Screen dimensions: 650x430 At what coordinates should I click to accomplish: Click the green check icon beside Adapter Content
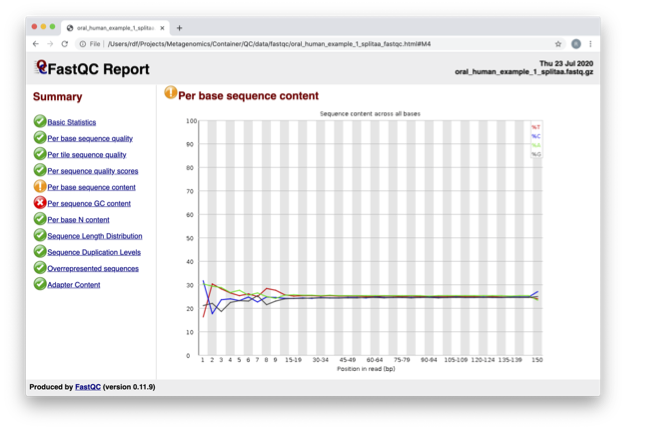point(40,284)
